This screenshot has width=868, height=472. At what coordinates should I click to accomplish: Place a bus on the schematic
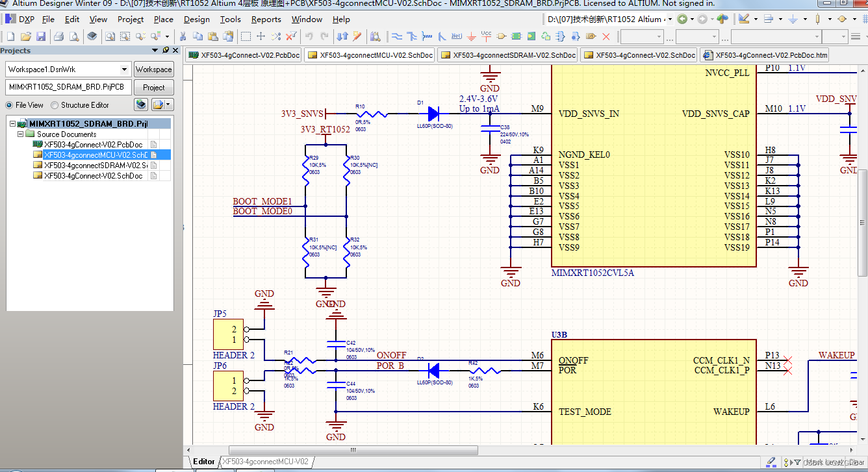412,36
